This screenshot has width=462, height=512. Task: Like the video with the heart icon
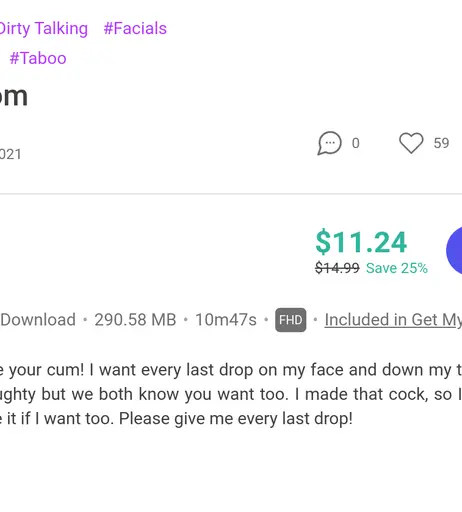pyautogui.click(x=411, y=143)
